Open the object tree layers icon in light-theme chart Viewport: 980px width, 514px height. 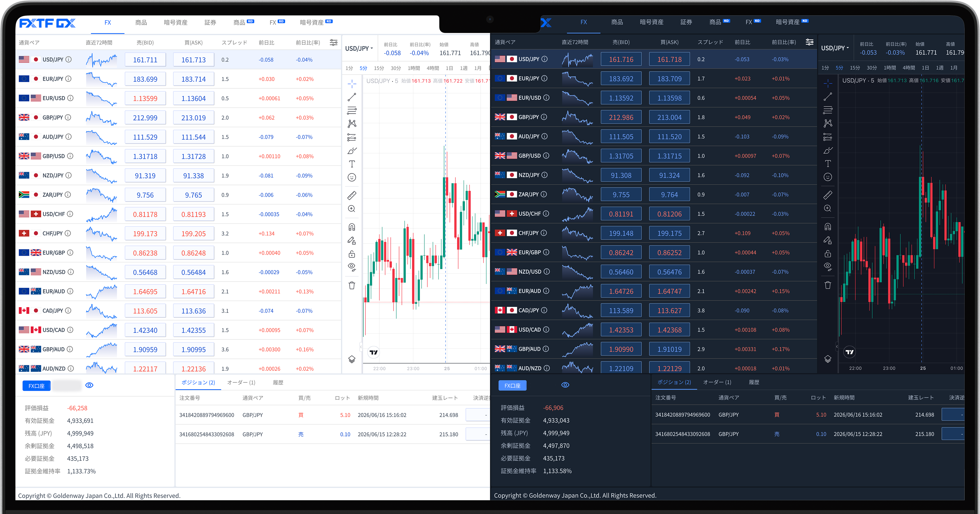pos(352,359)
